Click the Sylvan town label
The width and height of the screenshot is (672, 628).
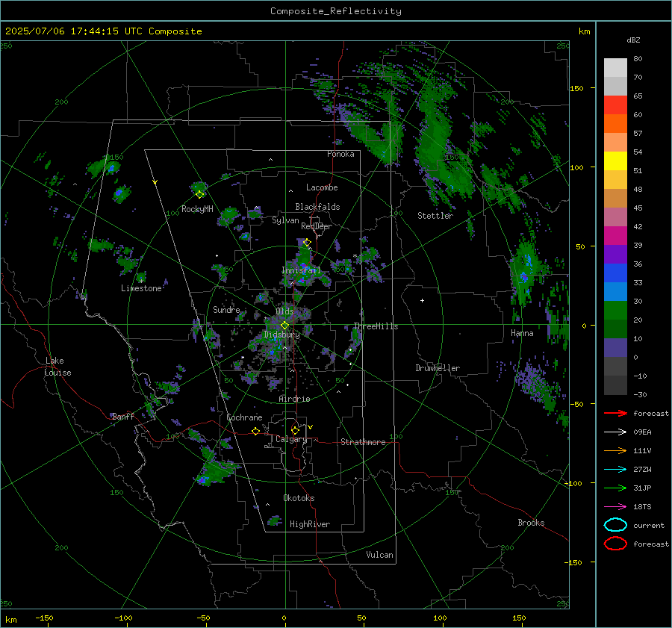pos(285,220)
